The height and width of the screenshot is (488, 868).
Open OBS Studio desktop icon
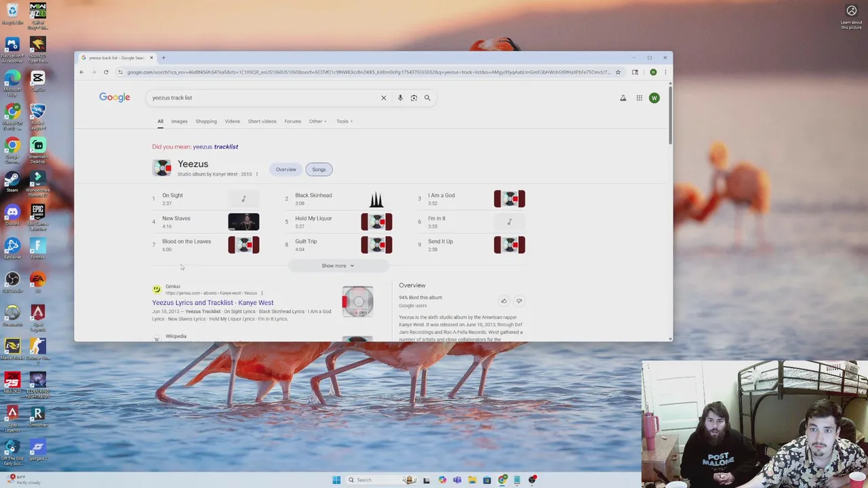click(x=12, y=282)
